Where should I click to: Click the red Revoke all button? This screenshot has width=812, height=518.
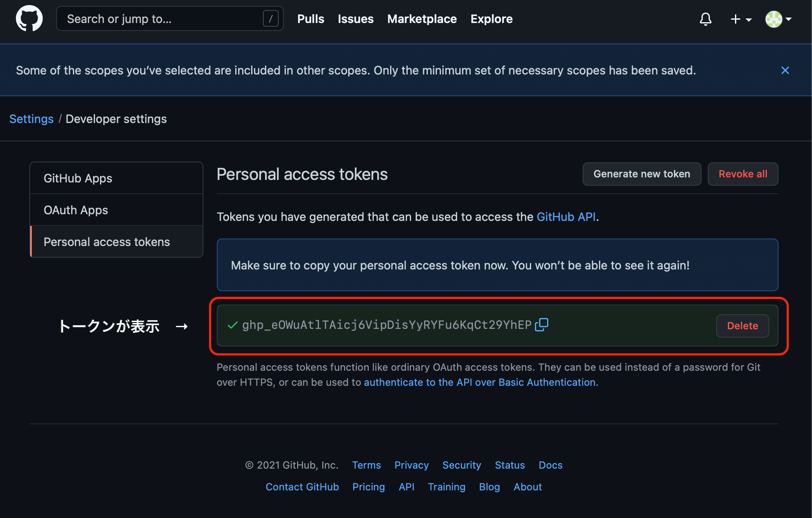[743, 174]
